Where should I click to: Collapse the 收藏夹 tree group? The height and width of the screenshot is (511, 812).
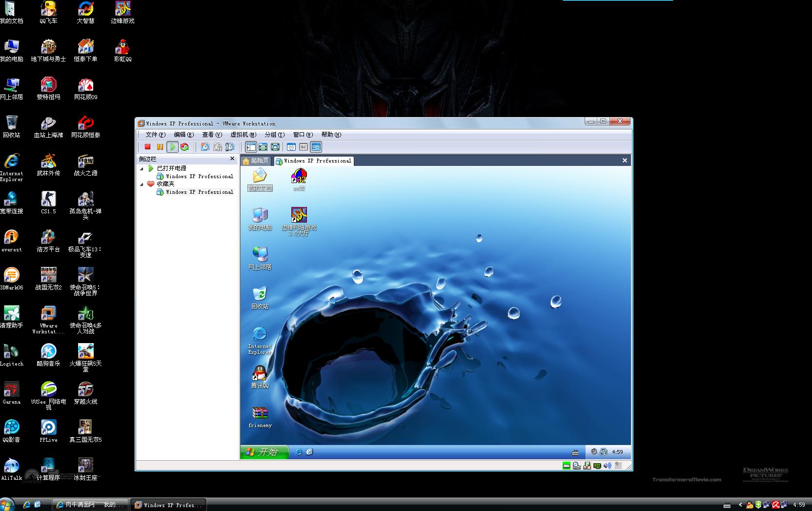click(142, 184)
